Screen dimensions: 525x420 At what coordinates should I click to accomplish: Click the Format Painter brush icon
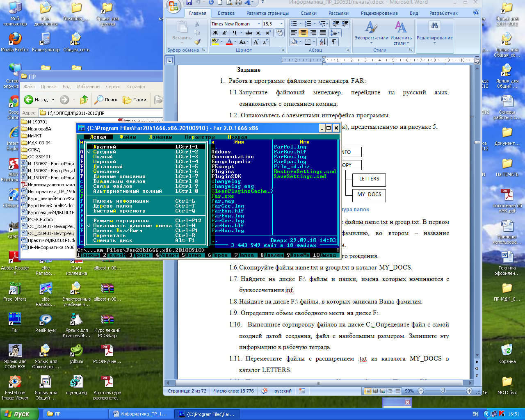coord(197,42)
